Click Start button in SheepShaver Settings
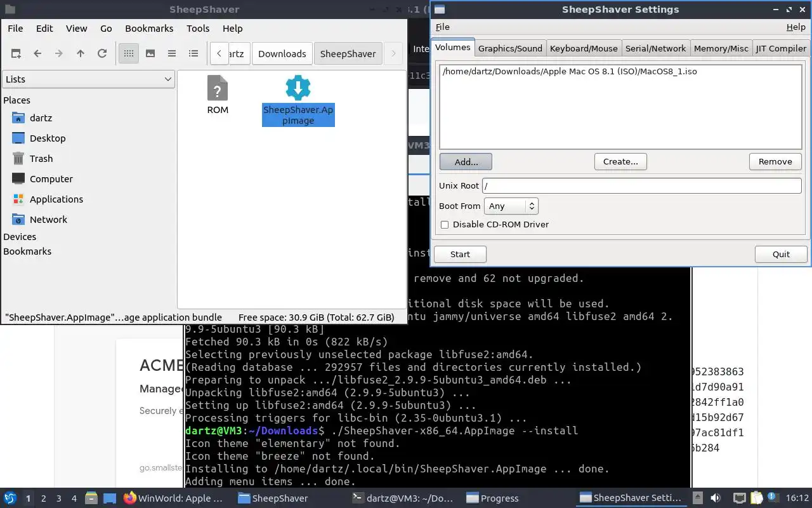812x508 pixels. [460, 255]
